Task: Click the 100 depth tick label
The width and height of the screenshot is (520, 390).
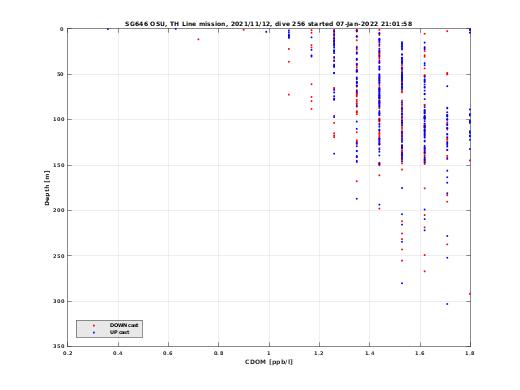Action: (58, 119)
